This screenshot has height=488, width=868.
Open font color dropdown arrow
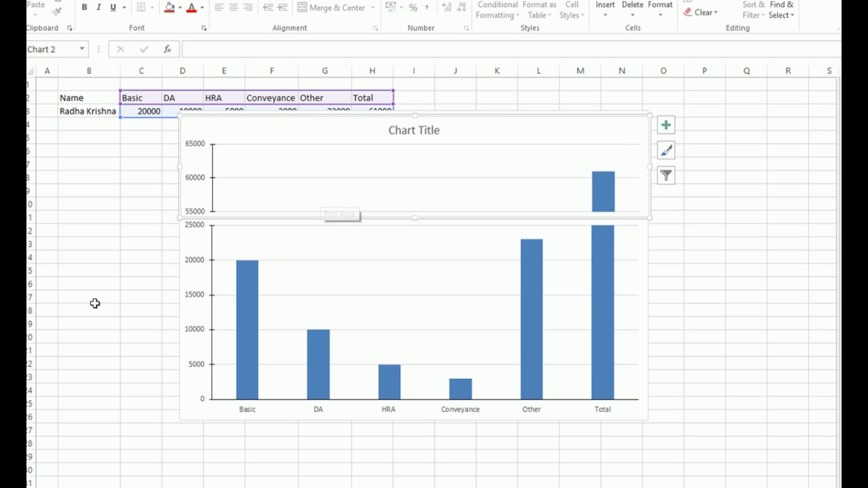pyautogui.click(x=202, y=7)
